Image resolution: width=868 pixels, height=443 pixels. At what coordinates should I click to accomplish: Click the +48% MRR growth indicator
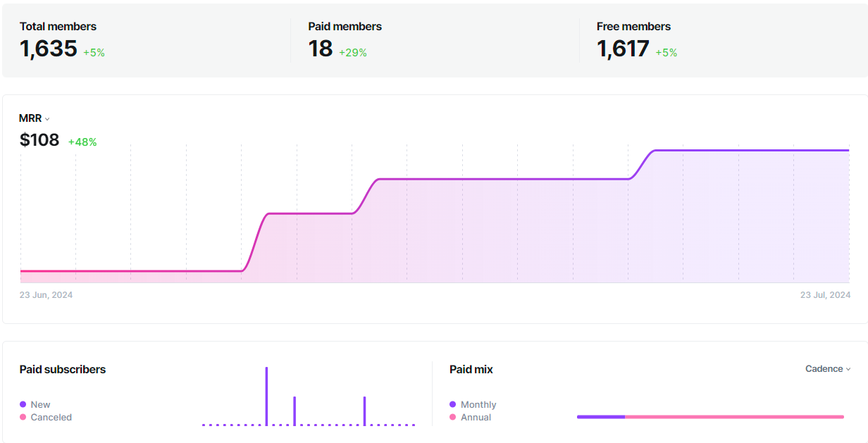tap(82, 142)
